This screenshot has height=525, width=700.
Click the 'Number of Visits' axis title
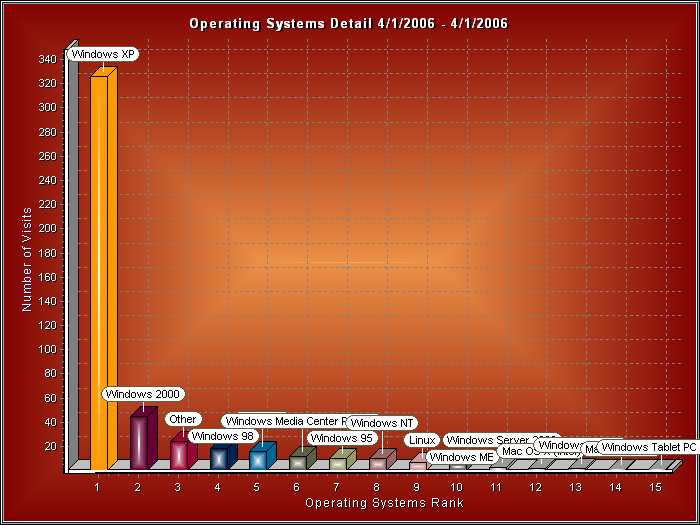pos(27,259)
